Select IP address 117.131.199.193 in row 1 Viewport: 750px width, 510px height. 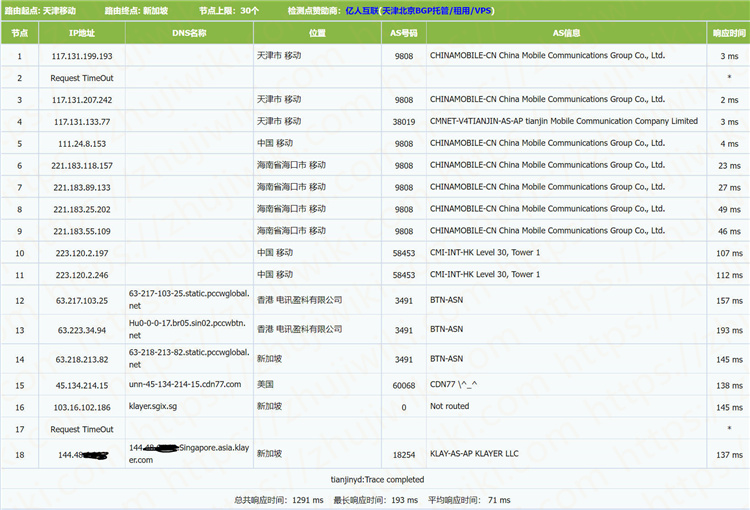coord(81,56)
